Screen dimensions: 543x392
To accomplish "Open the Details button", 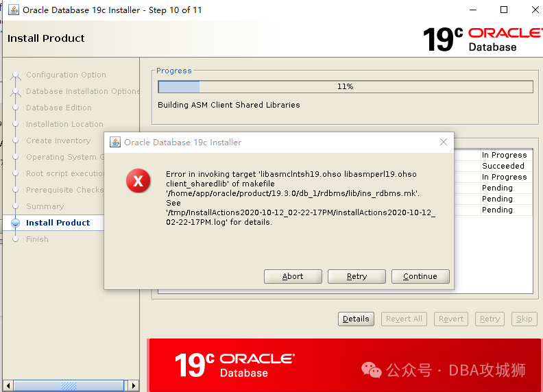I will point(356,319).
